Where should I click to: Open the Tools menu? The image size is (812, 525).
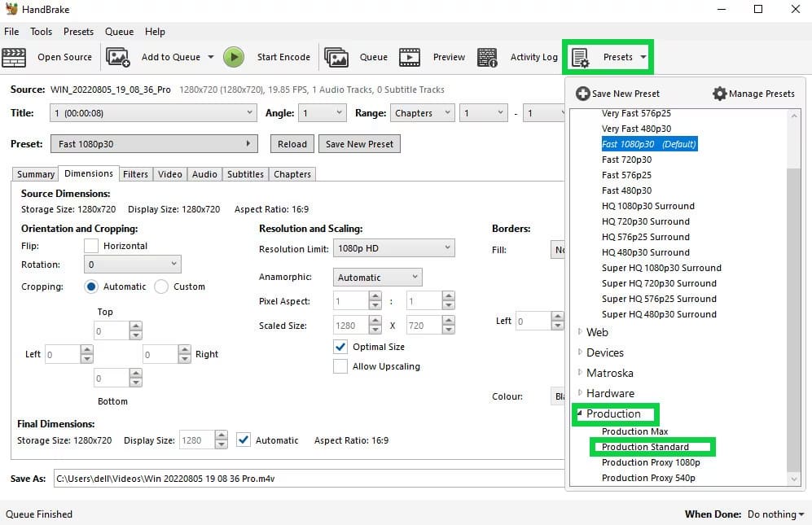coord(41,32)
